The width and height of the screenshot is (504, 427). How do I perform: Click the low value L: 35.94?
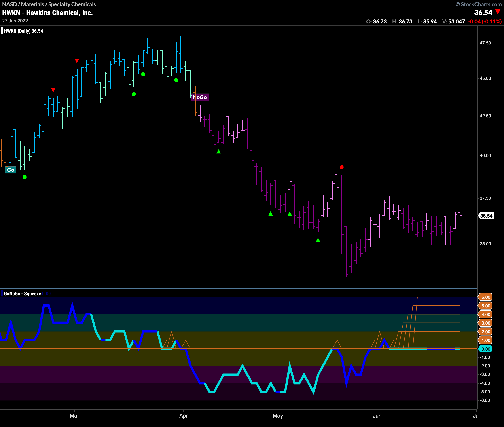[x=427, y=21]
